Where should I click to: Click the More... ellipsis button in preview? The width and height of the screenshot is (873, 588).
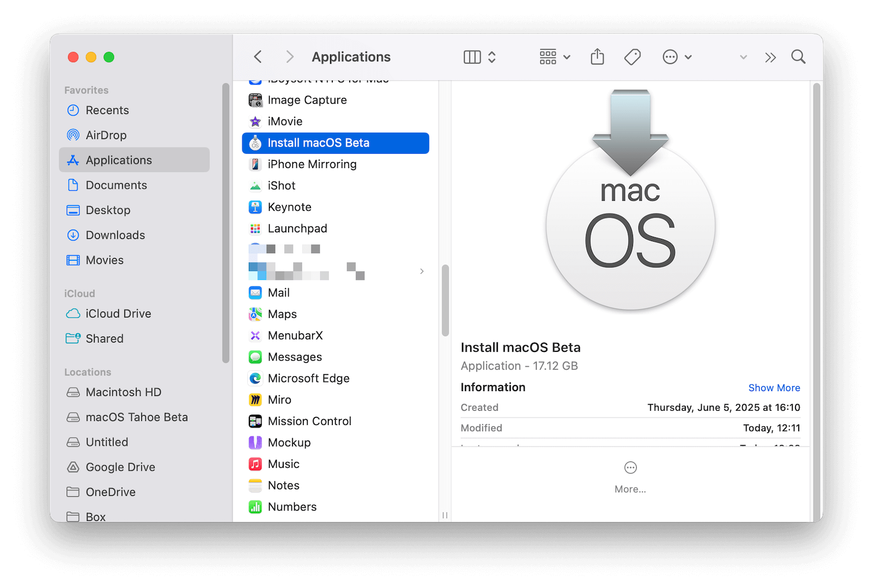click(630, 477)
